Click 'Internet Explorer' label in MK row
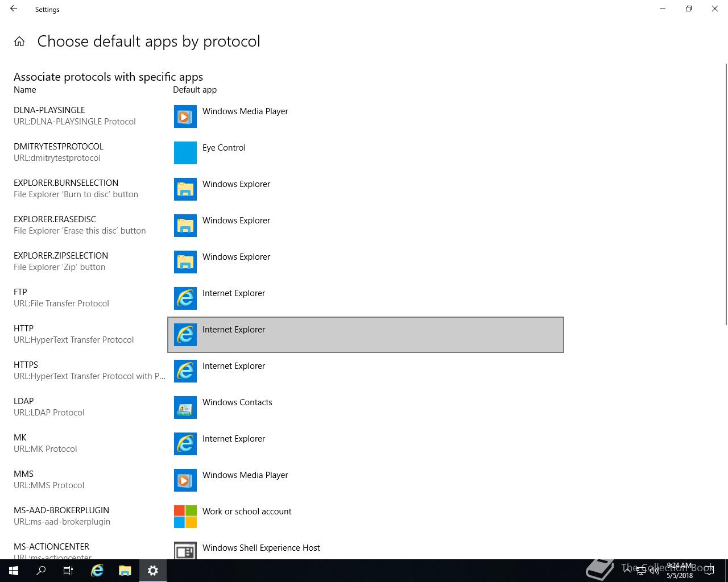The image size is (728, 582). [234, 439]
